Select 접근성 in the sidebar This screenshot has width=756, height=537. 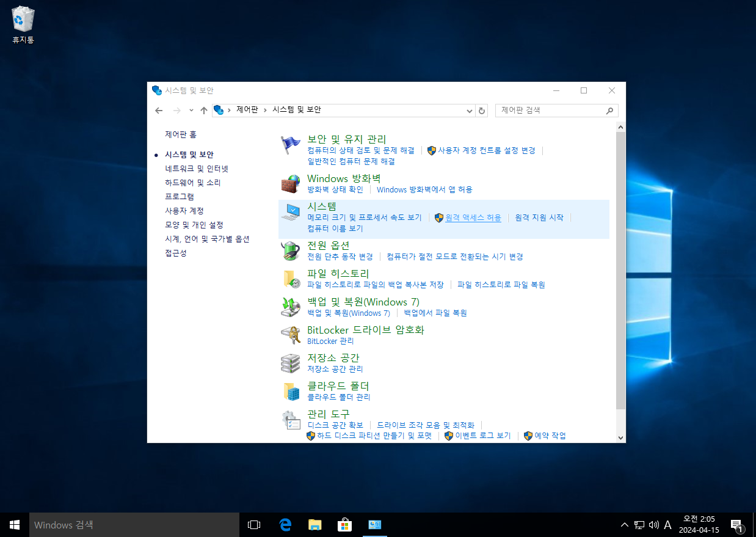click(176, 253)
